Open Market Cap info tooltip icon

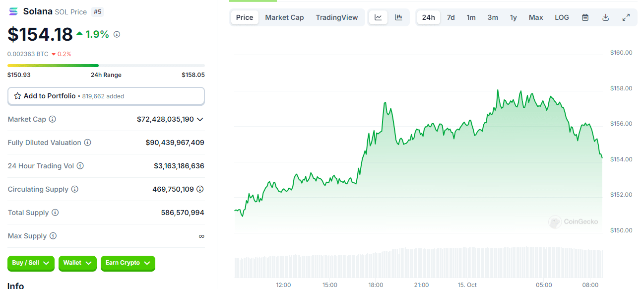point(53,119)
